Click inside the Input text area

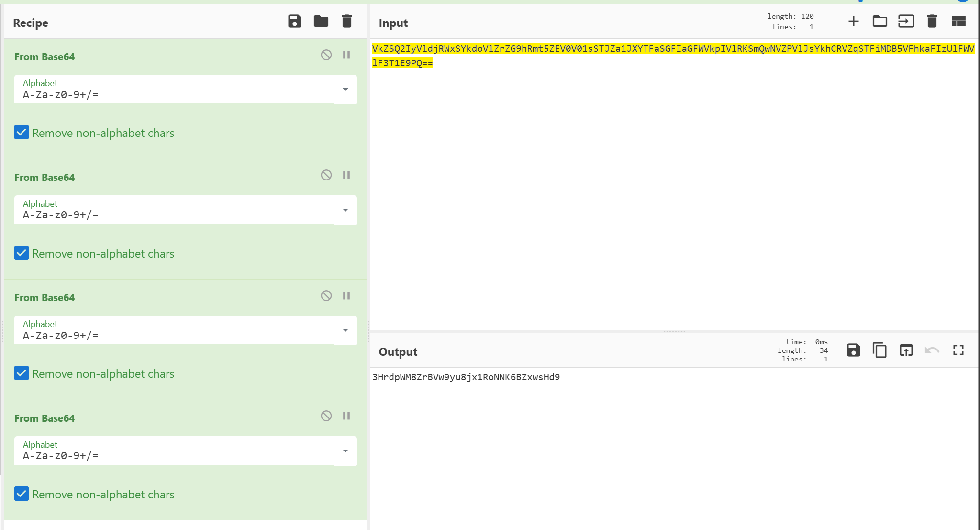[x=670, y=192]
